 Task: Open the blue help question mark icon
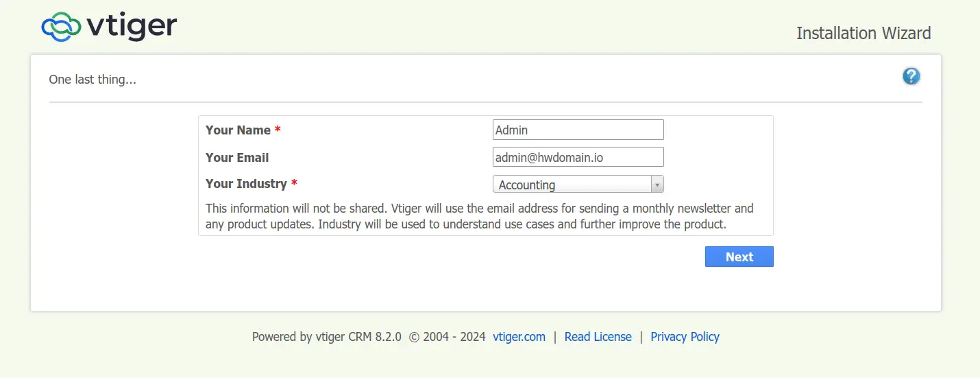[911, 76]
